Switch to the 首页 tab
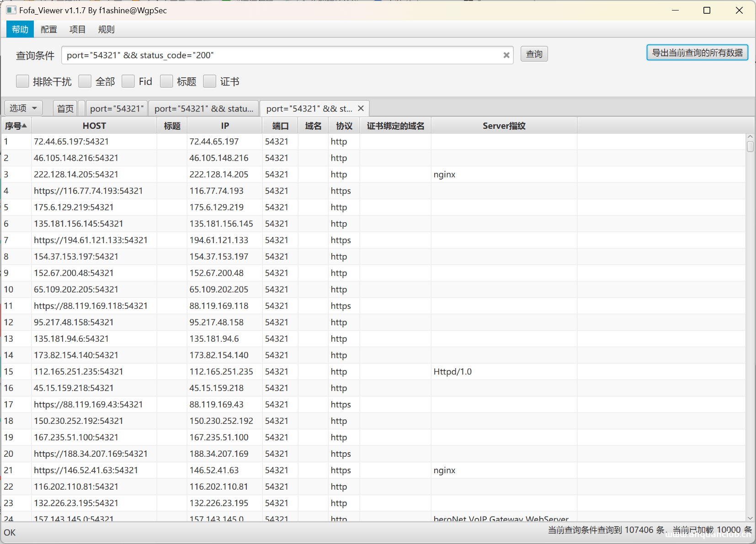 [x=65, y=109]
